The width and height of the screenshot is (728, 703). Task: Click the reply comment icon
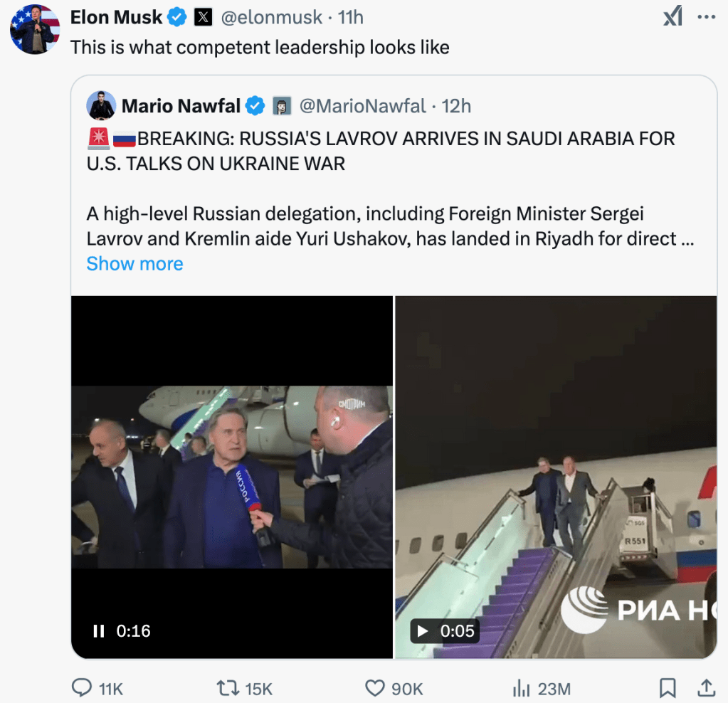(83, 687)
